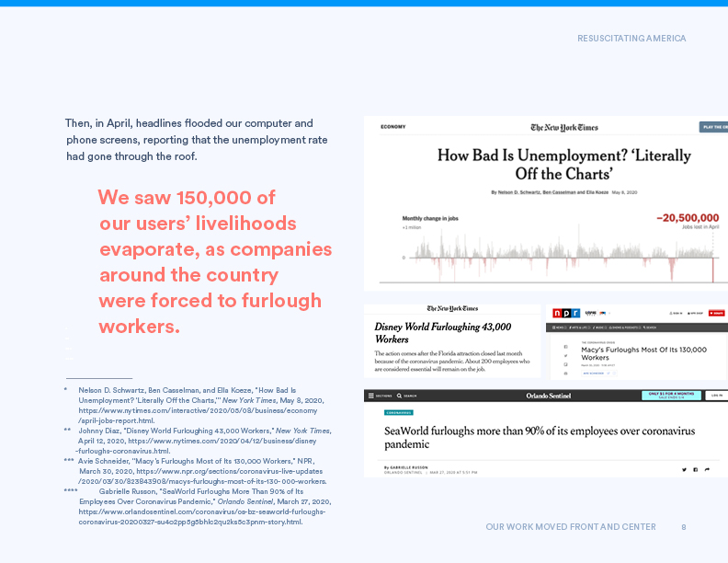Viewport: 728px width, 563px height.
Task: Click the SeaWorld furloughs headline text
Action: [x=540, y=437]
